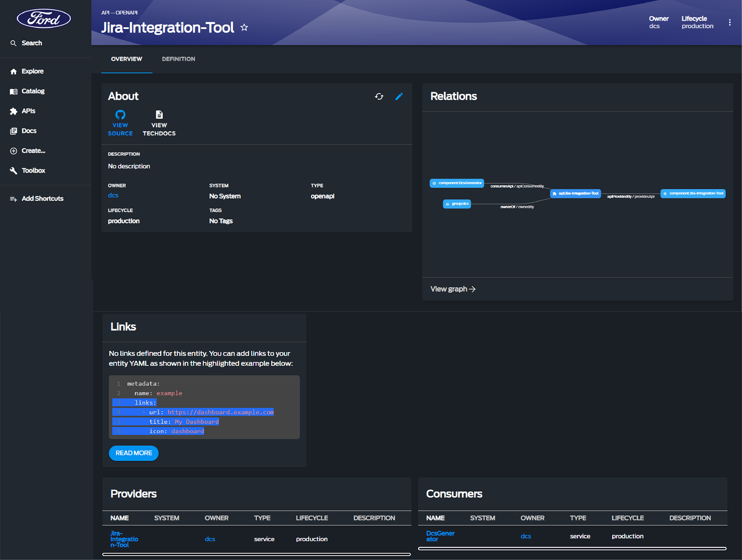This screenshot has height=560, width=742.
Task: Click the Providers table horizontal scrollbar
Action: pyautogui.click(x=256, y=555)
